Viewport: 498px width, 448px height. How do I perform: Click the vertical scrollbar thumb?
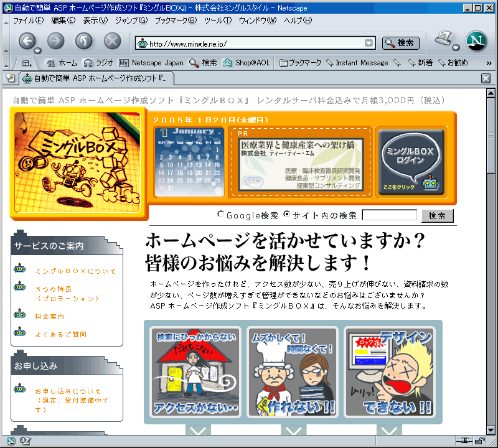(491, 135)
